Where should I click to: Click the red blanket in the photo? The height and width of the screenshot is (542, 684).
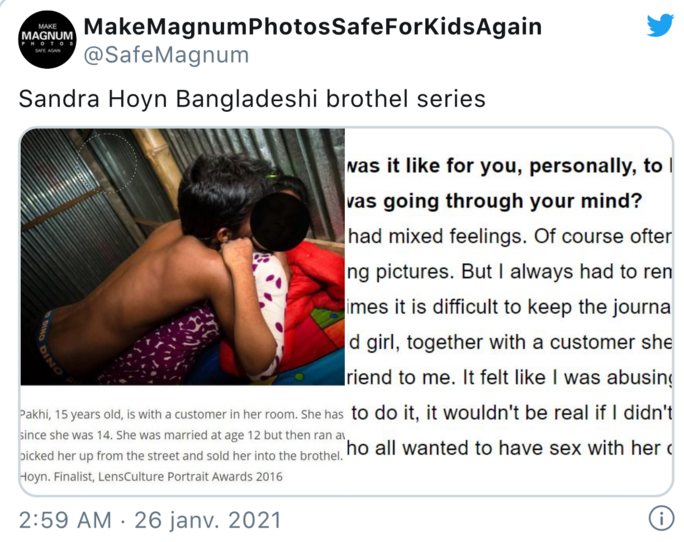point(316,301)
